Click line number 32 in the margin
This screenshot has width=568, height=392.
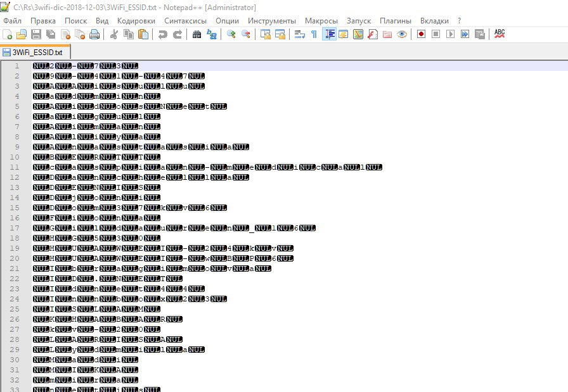[15, 380]
